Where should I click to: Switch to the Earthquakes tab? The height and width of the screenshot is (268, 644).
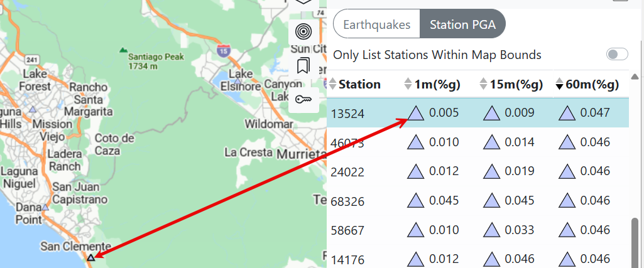coord(376,25)
